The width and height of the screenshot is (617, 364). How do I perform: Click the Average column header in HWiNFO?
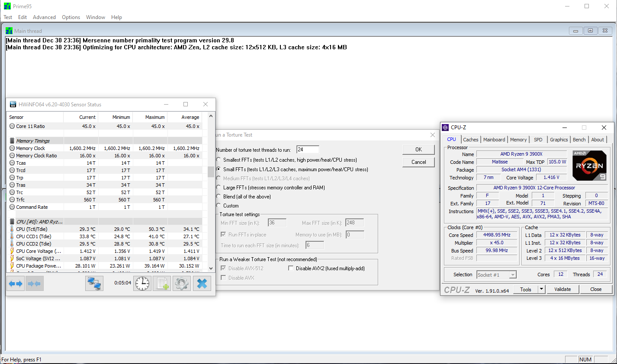click(184, 117)
